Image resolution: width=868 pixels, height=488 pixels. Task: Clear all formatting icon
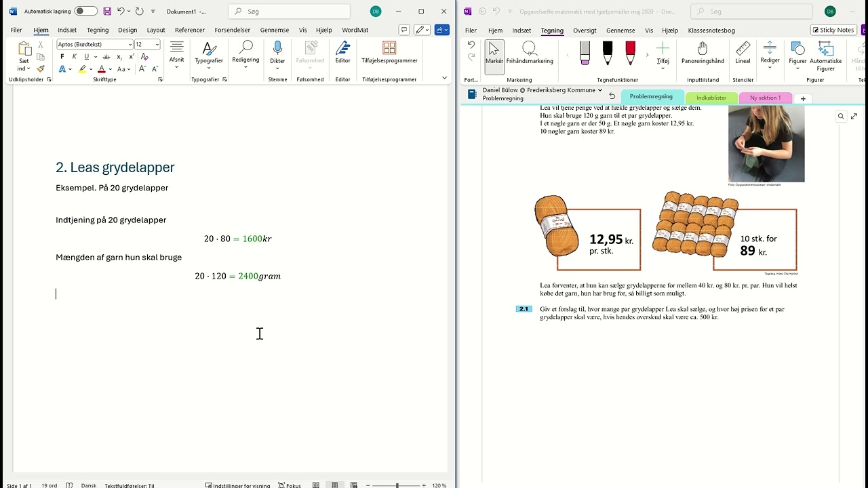144,57
